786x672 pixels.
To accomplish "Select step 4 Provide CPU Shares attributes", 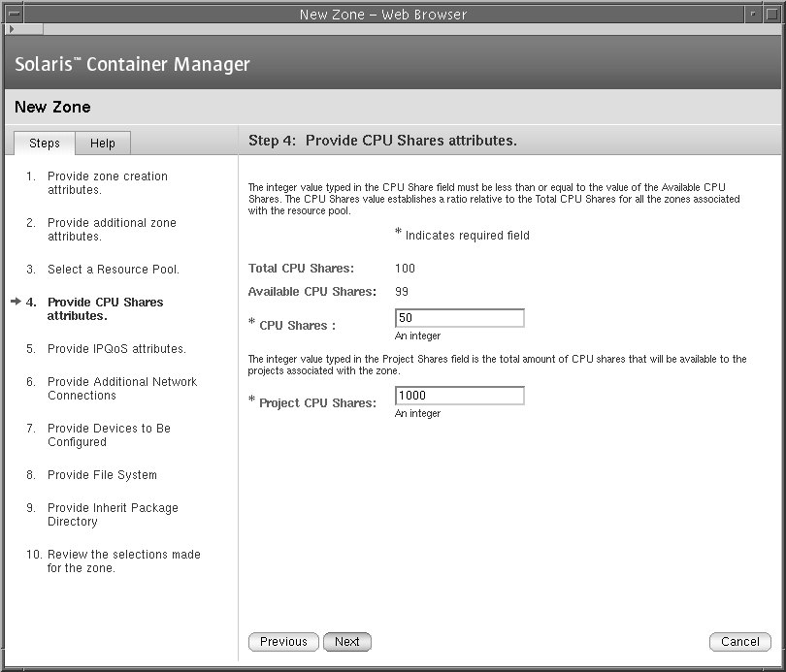I will (105, 309).
